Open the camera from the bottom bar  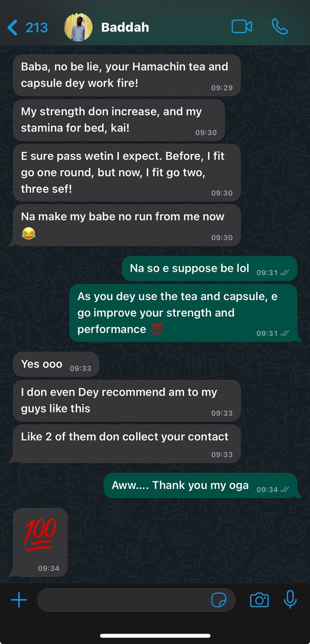(x=259, y=600)
